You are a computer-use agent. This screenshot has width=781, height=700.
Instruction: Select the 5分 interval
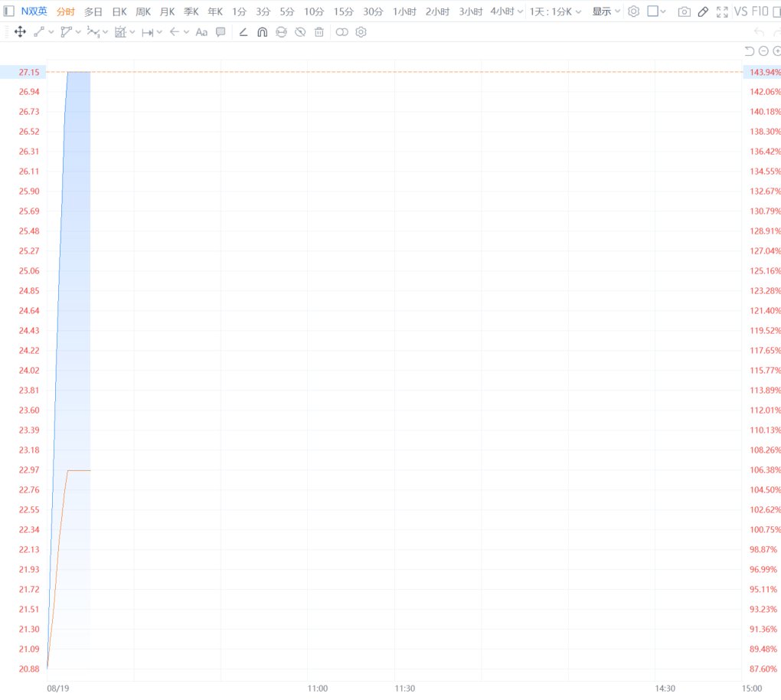tap(287, 11)
